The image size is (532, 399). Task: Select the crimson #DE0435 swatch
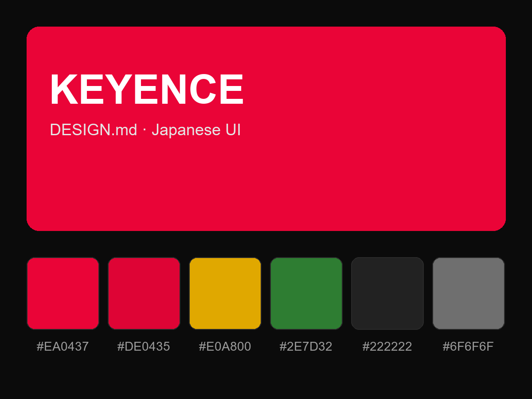click(144, 293)
